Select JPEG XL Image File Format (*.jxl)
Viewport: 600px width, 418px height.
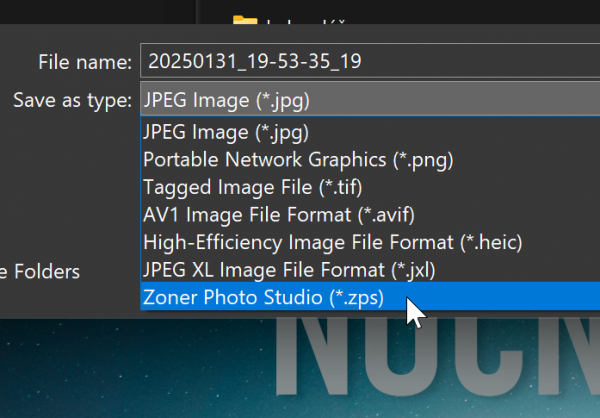370,269
